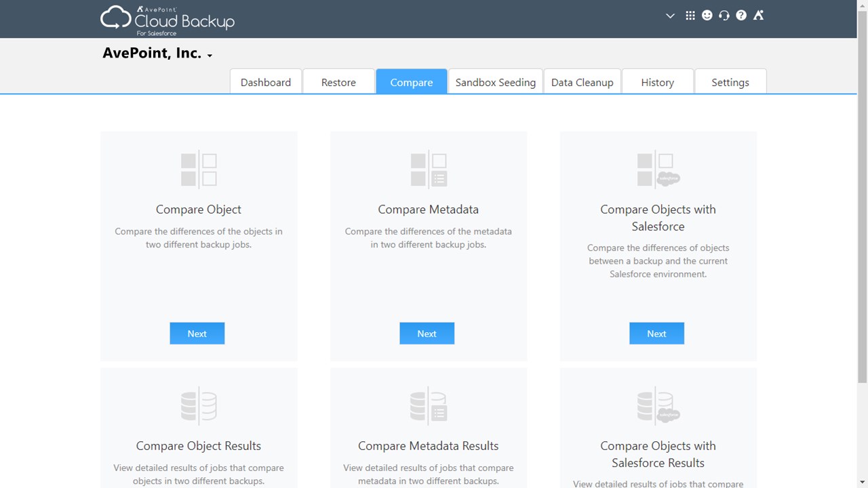Open the headset support icon

tap(724, 16)
